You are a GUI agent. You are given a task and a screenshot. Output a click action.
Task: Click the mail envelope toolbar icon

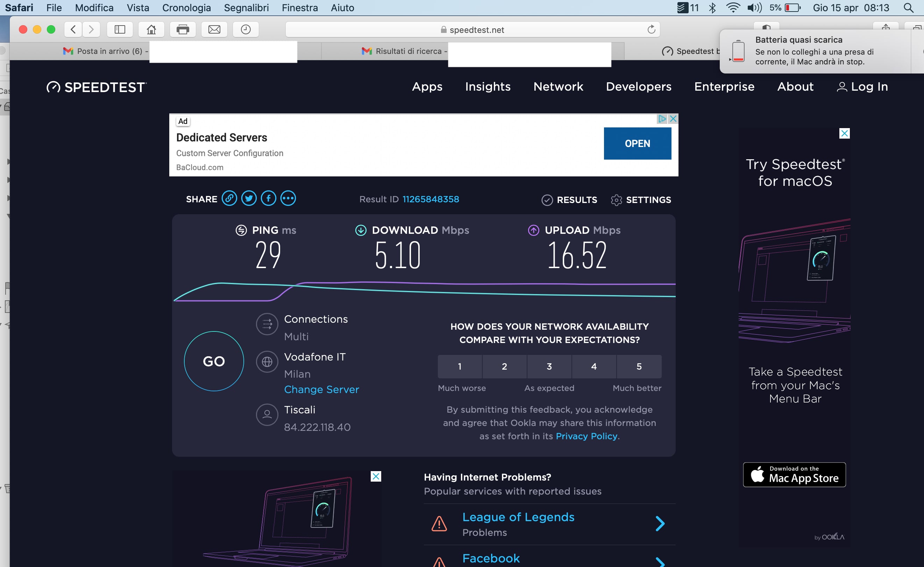[214, 29]
